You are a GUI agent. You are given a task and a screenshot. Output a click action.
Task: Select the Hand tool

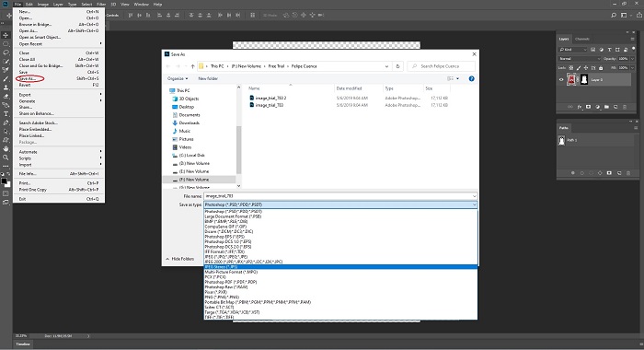pos(6,148)
